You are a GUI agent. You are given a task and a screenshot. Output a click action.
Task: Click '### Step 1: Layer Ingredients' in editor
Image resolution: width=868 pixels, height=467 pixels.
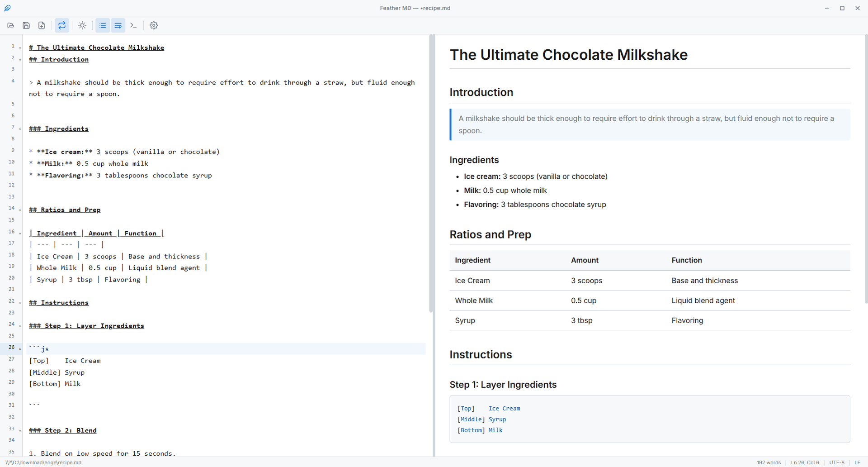point(86,326)
